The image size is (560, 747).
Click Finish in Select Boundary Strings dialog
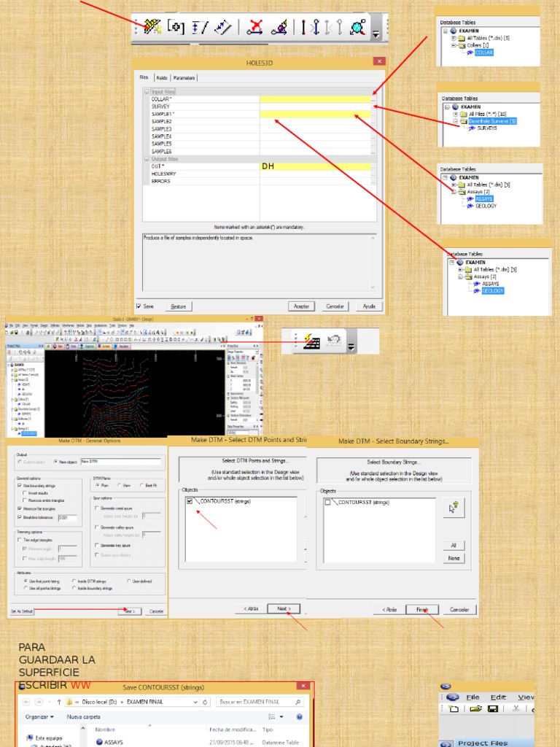coord(422,609)
